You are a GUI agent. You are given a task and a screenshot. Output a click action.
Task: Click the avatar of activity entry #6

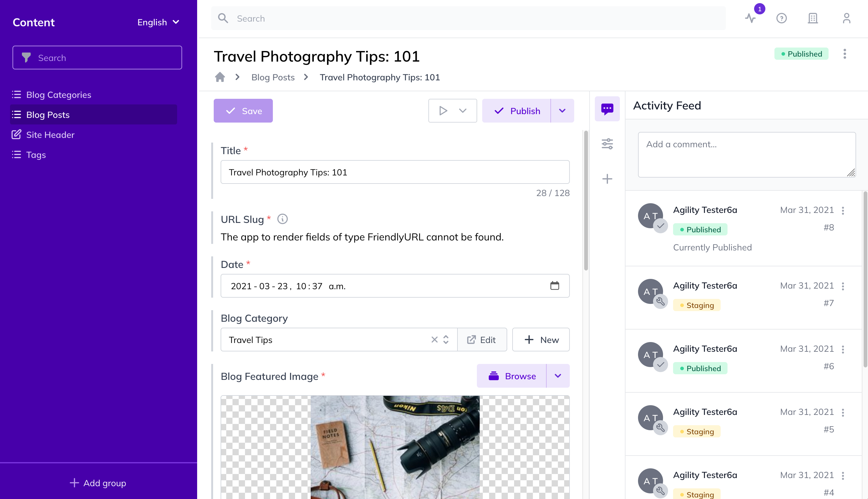pos(650,355)
